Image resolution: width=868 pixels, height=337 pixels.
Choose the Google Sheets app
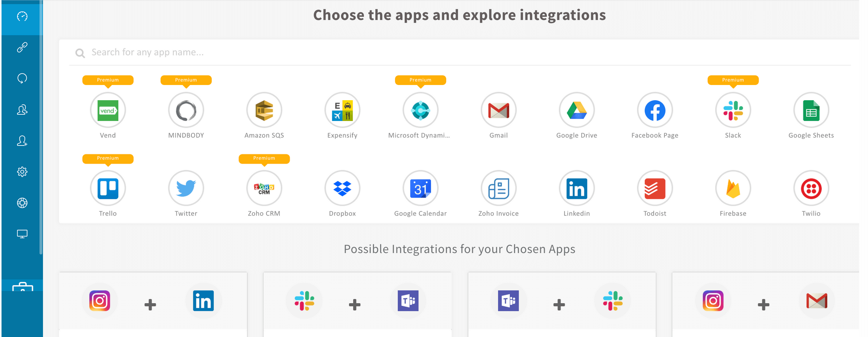point(811,110)
